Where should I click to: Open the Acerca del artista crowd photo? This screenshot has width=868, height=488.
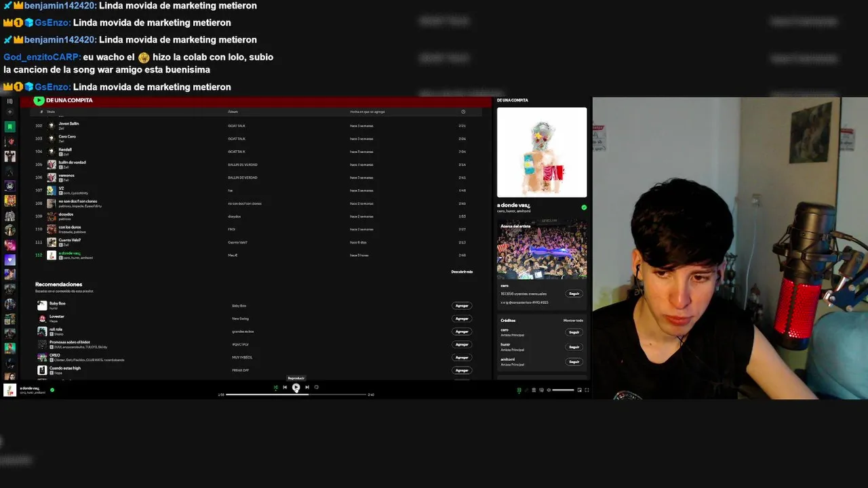pos(542,249)
